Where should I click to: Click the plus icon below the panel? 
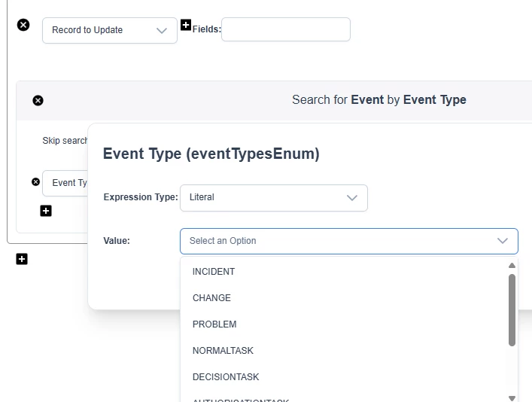click(22, 259)
